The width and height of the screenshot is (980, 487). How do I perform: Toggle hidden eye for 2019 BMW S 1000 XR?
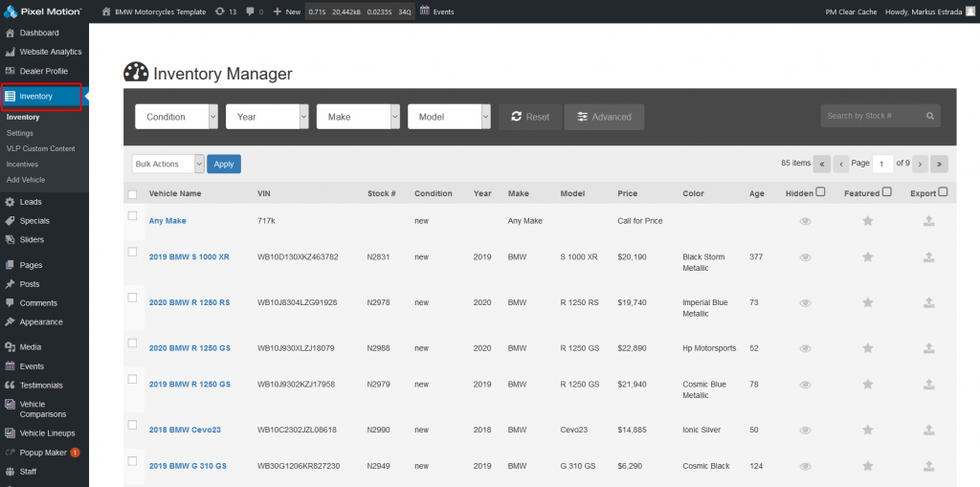point(806,257)
